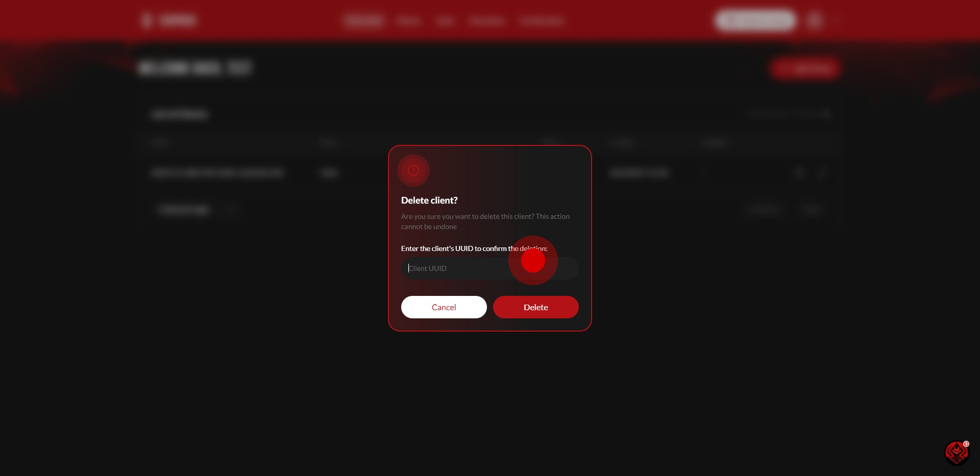Image resolution: width=980 pixels, height=476 pixels.
Task: Click the blurred user avatar in header
Action: [815, 20]
